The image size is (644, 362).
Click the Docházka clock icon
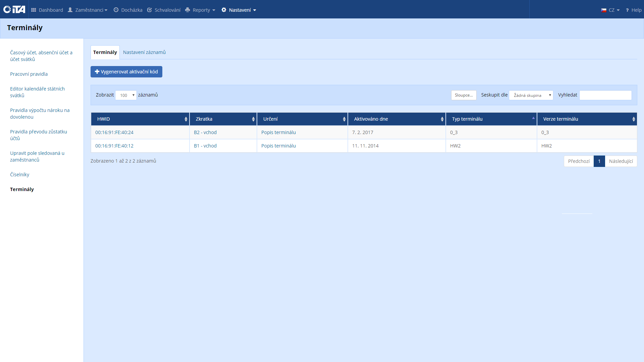click(116, 10)
